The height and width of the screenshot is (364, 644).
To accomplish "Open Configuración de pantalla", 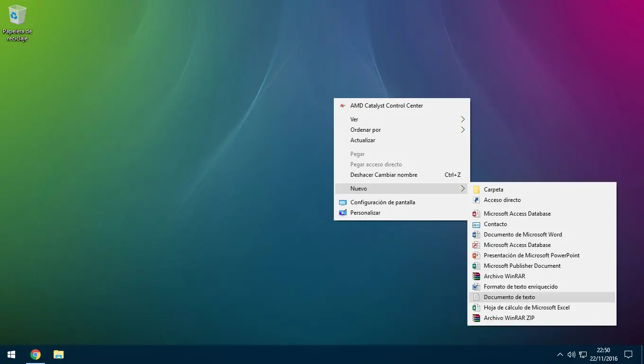I will pyautogui.click(x=402, y=202).
